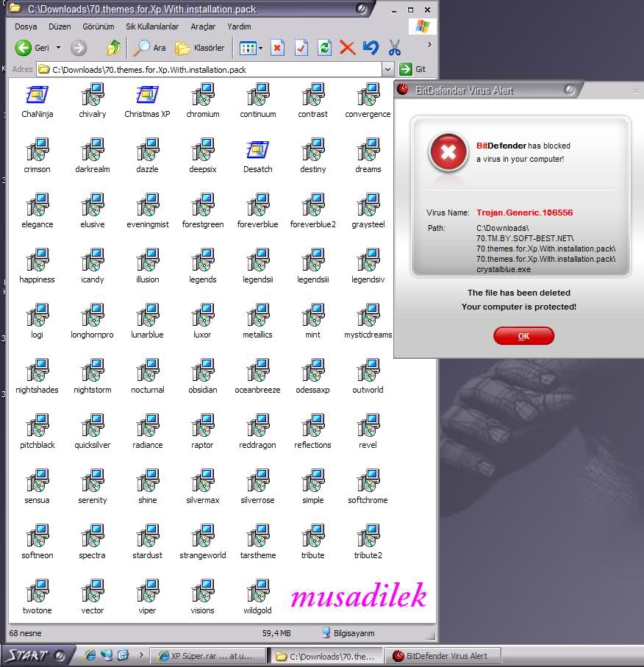
Task: Click the page with red x icon
Action: click(277, 48)
